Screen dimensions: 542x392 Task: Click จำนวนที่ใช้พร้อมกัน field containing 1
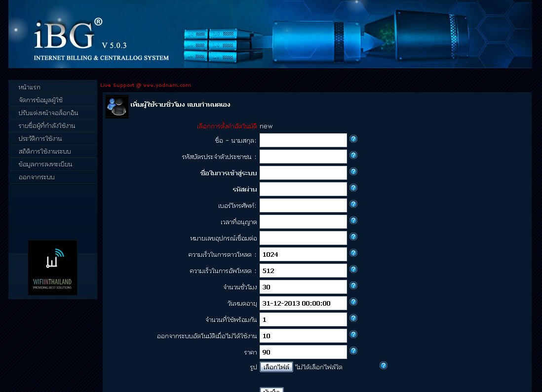pyautogui.click(x=303, y=319)
